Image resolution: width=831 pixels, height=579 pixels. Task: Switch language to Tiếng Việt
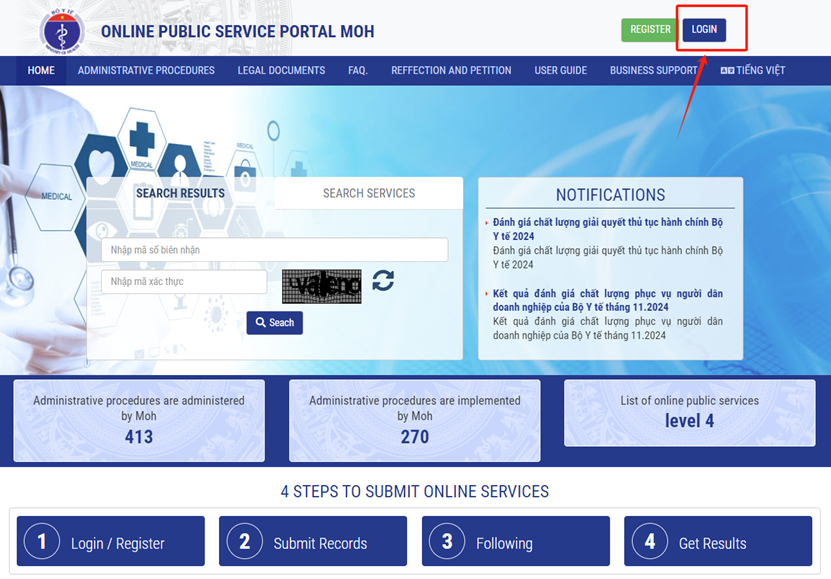click(x=753, y=70)
